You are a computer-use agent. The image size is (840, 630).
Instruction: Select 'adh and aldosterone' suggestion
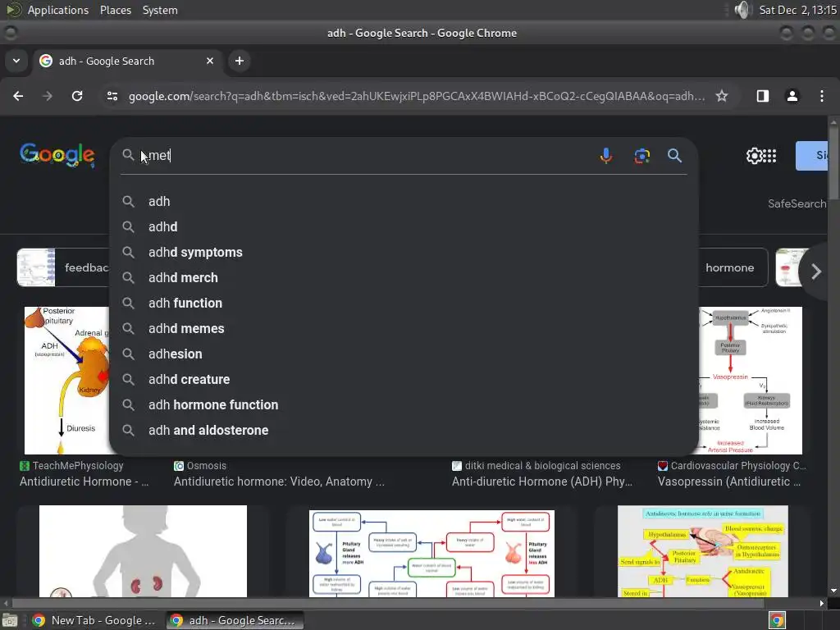[x=404, y=430]
